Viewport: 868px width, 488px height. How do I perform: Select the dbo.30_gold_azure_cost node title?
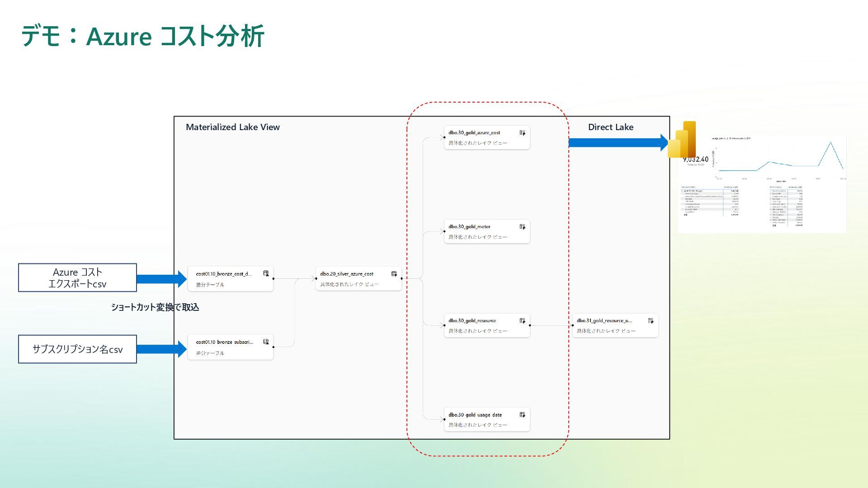click(474, 133)
